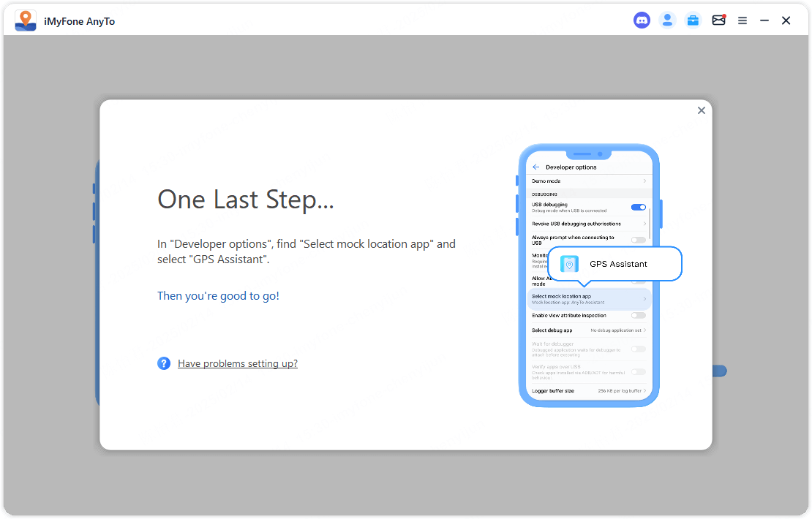The image size is (812, 519).
Task: Open Select debug app chevron
Action: click(x=644, y=330)
